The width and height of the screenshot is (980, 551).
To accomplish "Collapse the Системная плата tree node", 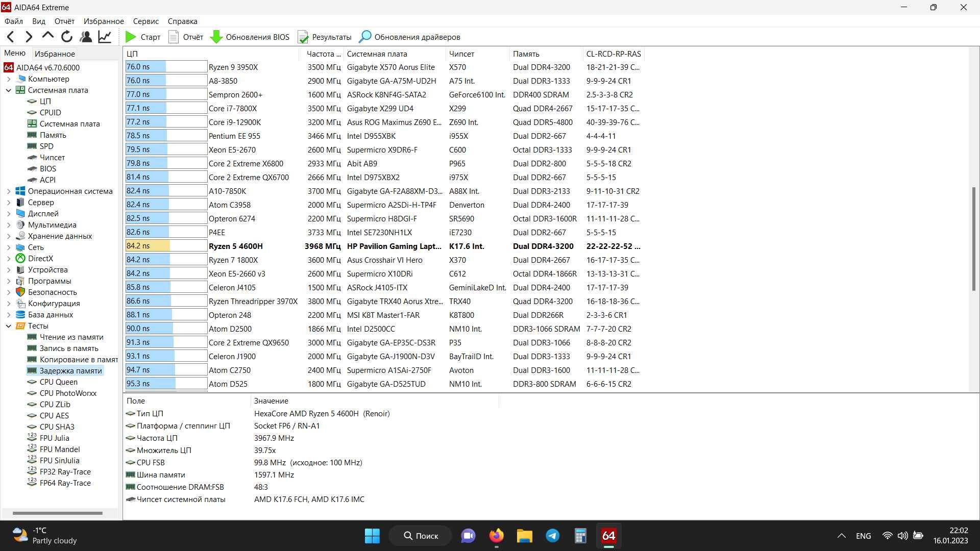I will (9, 90).
